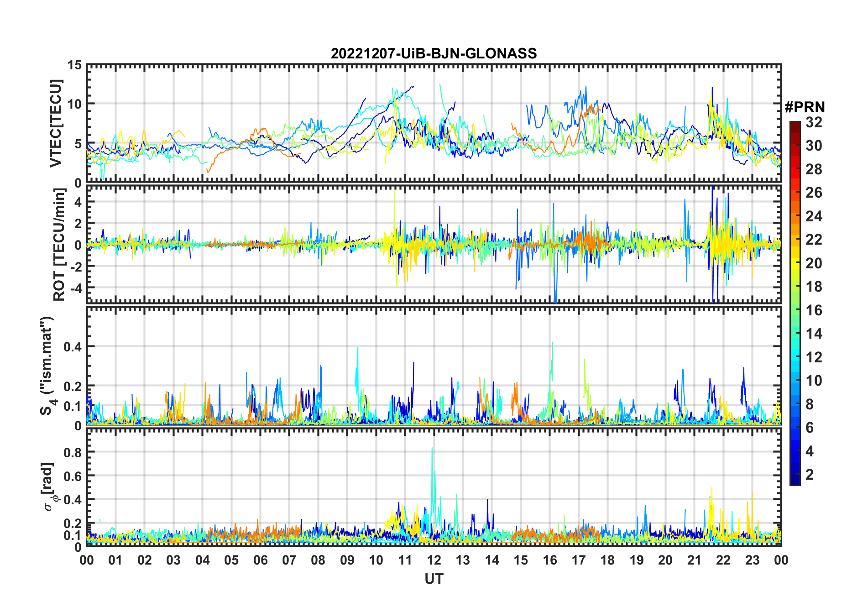Click the PRN colorbar gradient strip
The width and height of the screenshot is (868, 607).
[795, 303]
